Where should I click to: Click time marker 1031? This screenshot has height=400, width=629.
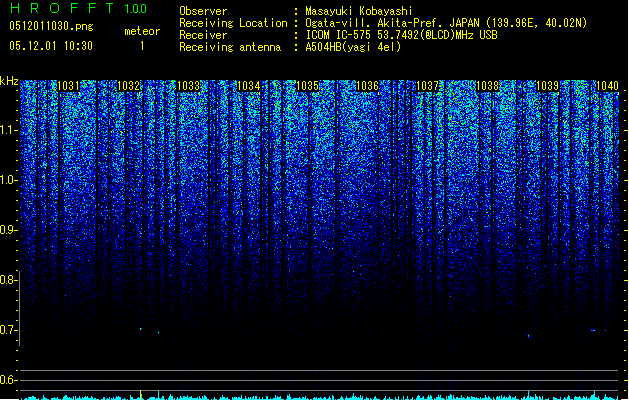click(69, 86)
